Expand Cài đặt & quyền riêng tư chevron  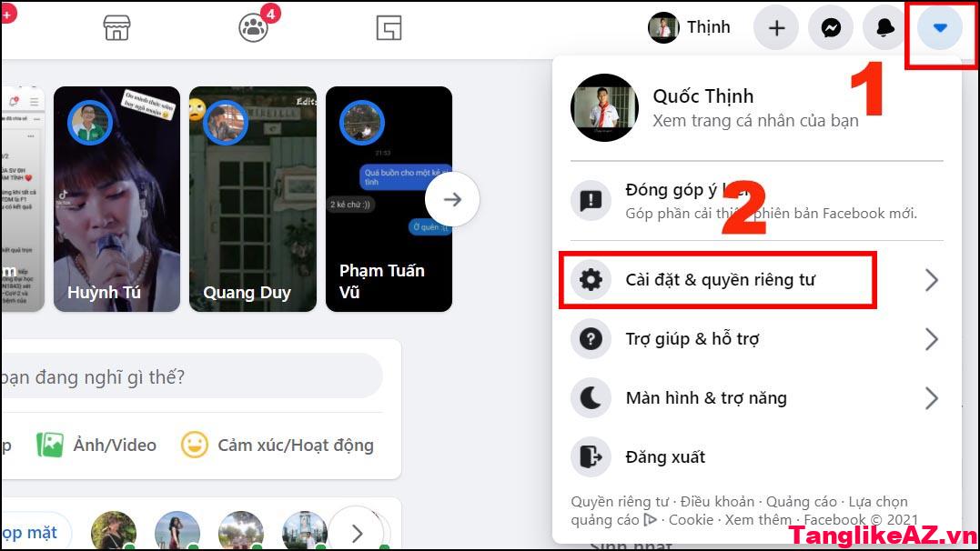[931, 280]
